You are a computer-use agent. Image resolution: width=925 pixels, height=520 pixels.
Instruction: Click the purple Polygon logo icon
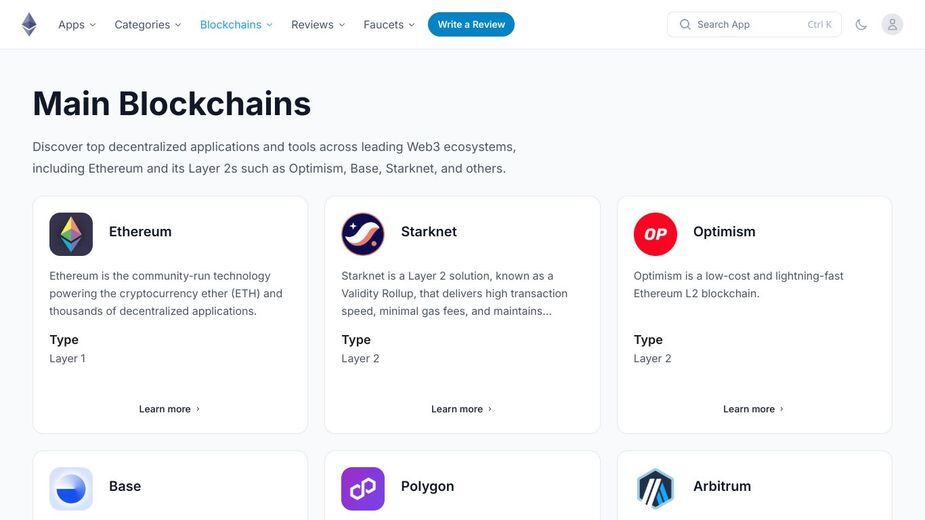click(363, 489)
